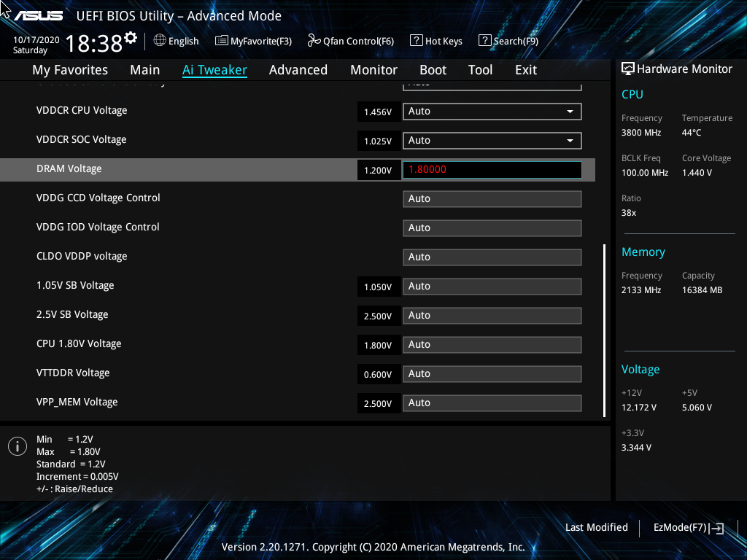Click the info icon in help panel

(x=18, y=446)
